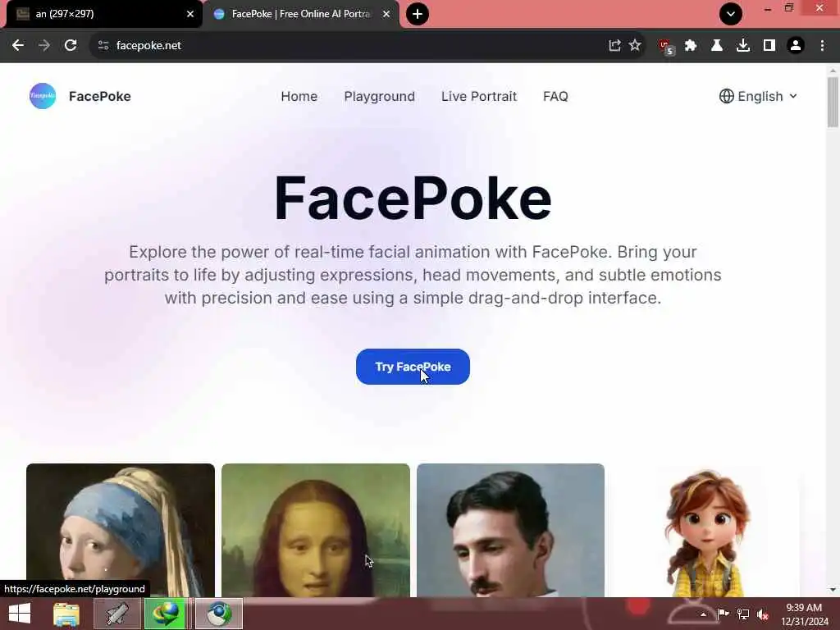840x630 pixels.
Task: Click the share page icon
Action: pyautogui.click(x=614, y=46)
